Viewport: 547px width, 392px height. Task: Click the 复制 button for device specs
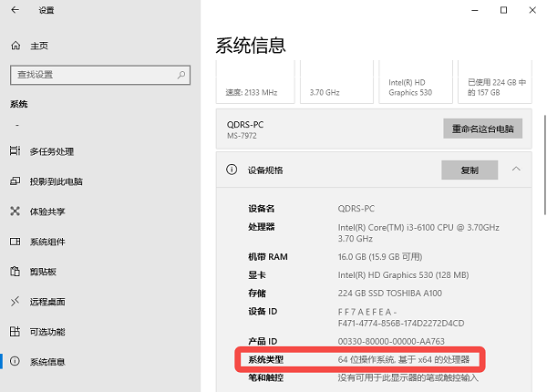pyautogui.click(x=470, y=170)
